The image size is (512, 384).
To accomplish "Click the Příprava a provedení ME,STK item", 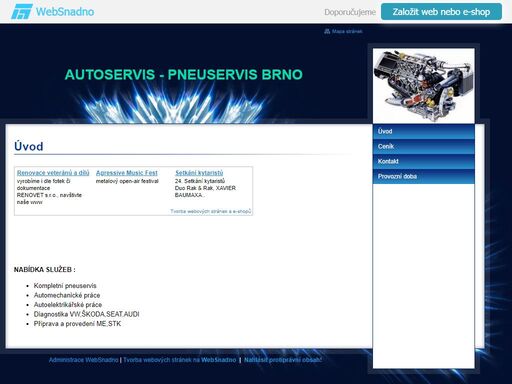I will click(77, 324).
